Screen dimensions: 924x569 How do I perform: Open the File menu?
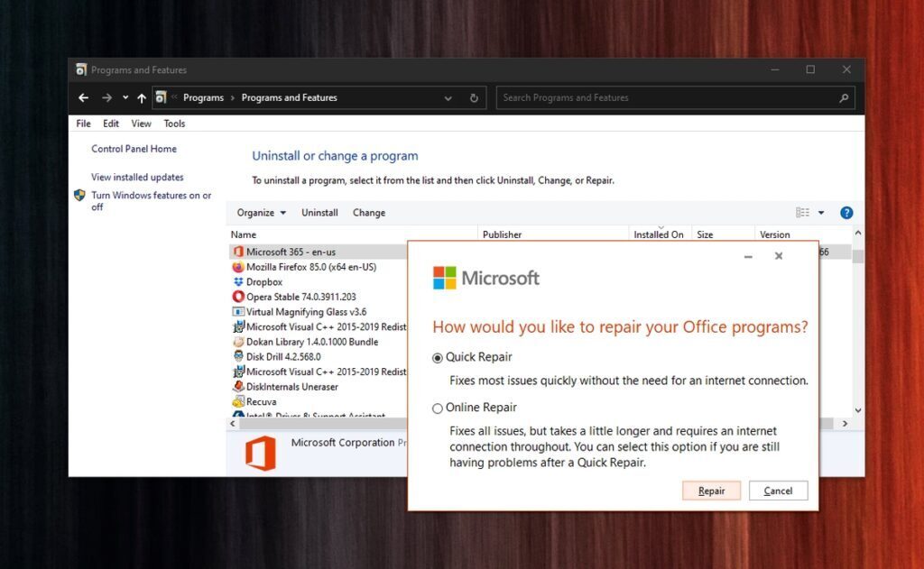click(82, 123)
